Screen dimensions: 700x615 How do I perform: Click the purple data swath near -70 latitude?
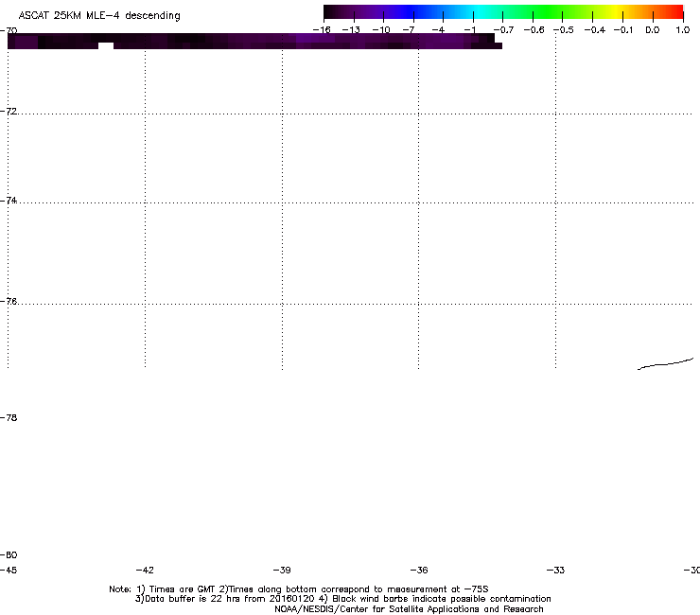[254, 41]
